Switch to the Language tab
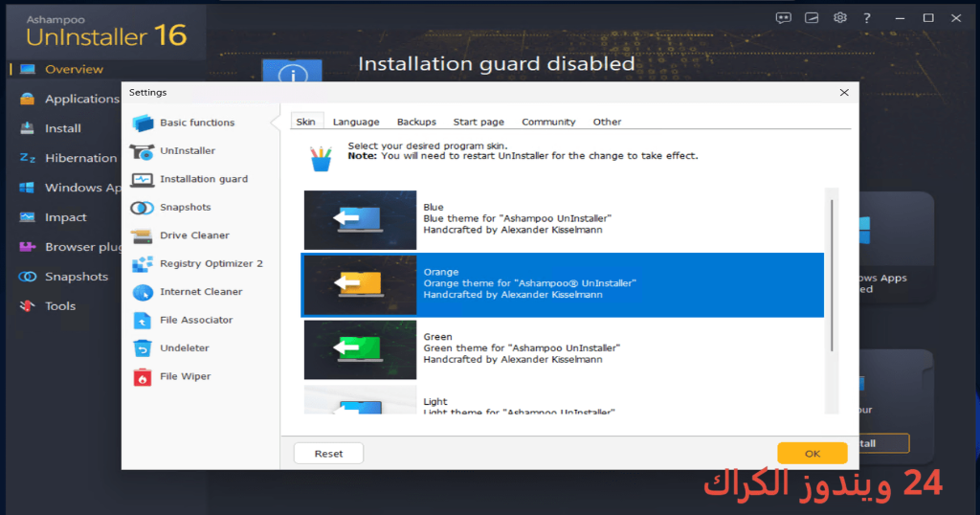This screenshot has height=515, width=980. (356, 122)
